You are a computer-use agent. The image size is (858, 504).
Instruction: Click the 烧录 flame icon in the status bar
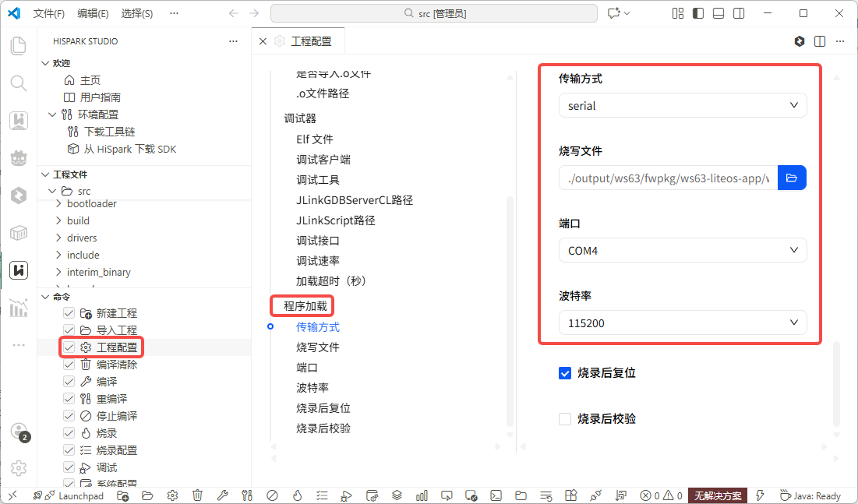click(x=297, y=495)
